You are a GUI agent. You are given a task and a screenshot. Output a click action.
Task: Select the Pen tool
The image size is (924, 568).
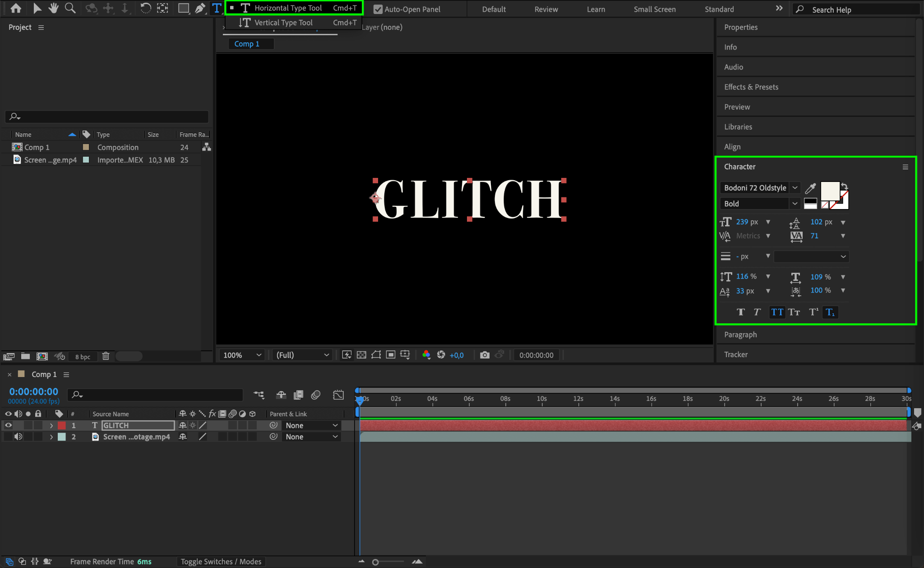(200, 8)
